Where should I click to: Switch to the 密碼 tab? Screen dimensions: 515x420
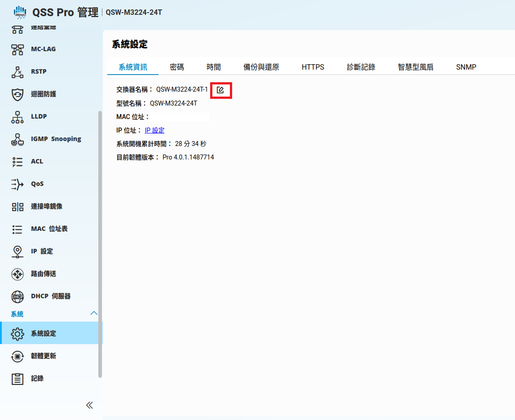tap(177, 67)
